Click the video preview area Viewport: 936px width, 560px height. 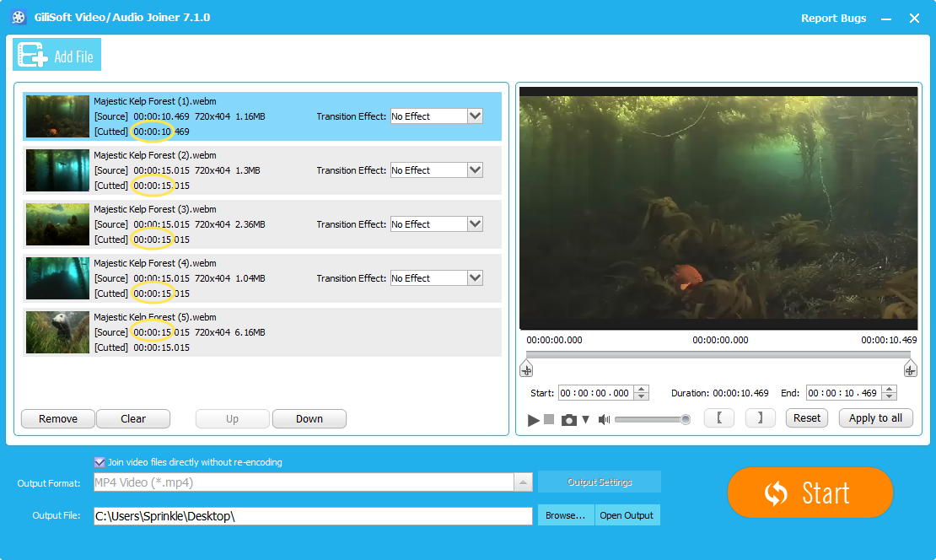[718, 208]
